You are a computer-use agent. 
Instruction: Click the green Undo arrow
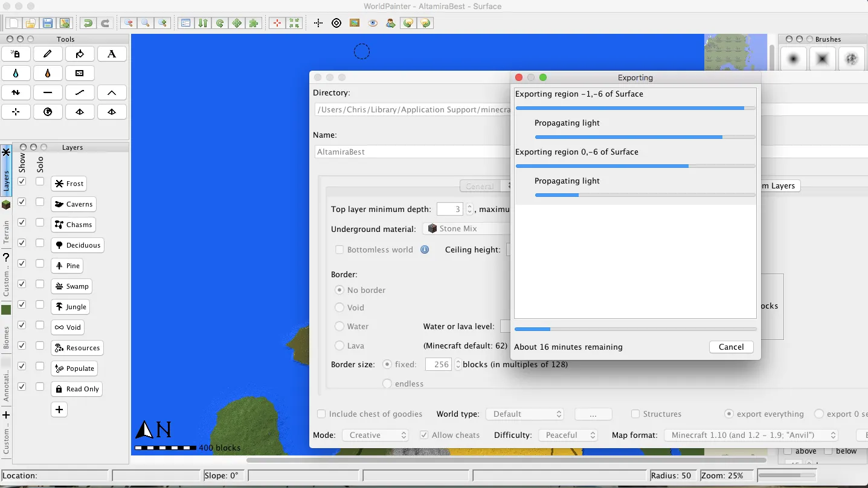pyautogui.click(x=88, y=23)
